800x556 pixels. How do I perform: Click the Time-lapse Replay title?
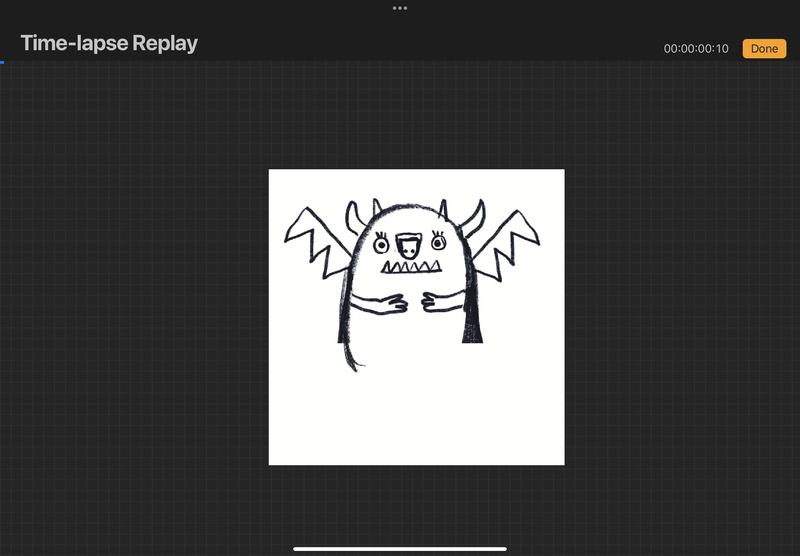(x=109, y=43)
